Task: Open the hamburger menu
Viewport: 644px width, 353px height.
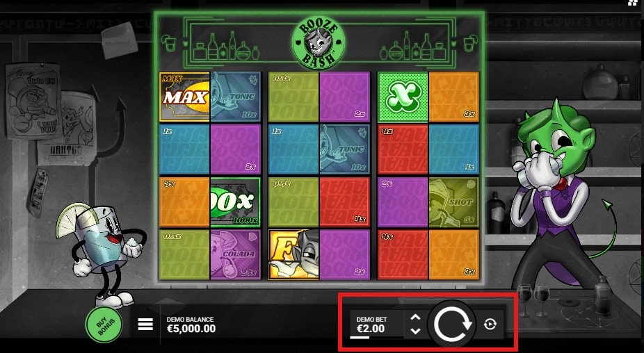Action: click(145, 325)
